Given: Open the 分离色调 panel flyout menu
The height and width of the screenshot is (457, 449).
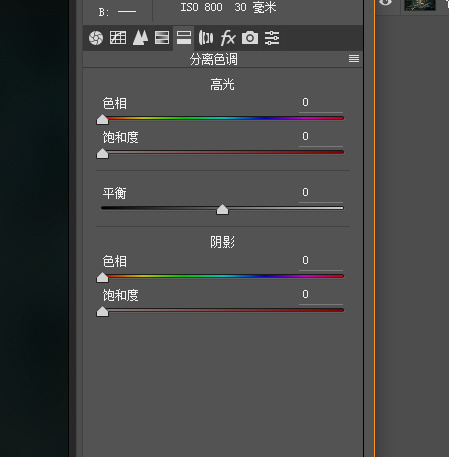Looking at the screenshot, I should coord(354,59).
